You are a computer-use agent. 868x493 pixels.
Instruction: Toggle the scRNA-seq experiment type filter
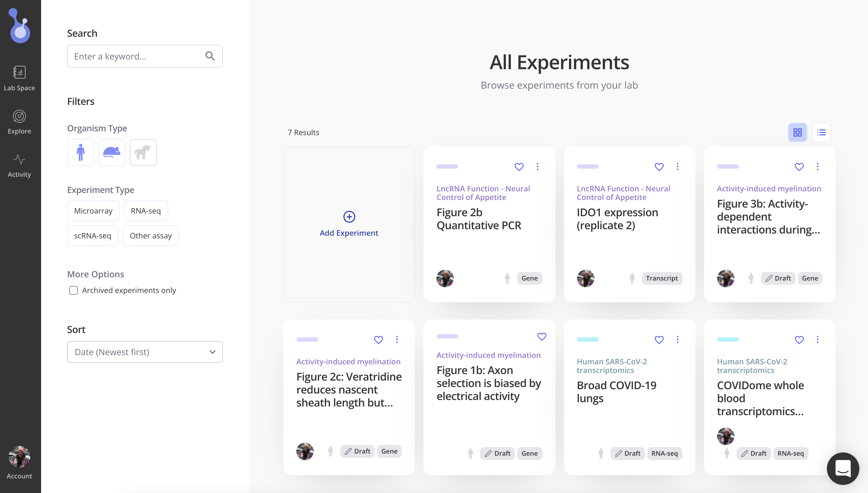pos(92,236)
